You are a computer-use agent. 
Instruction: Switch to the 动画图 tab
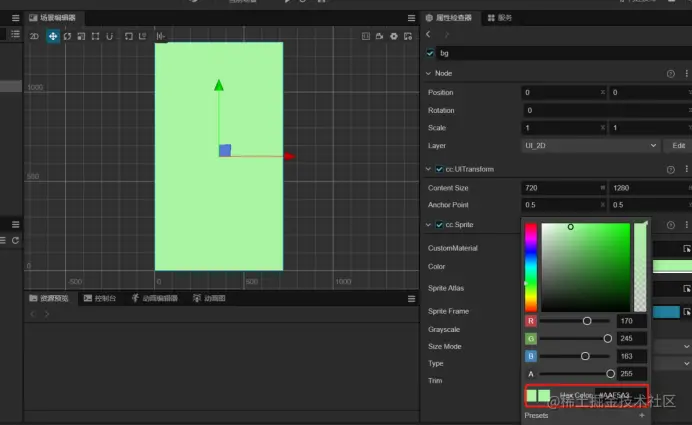click(x=209, y=298)
